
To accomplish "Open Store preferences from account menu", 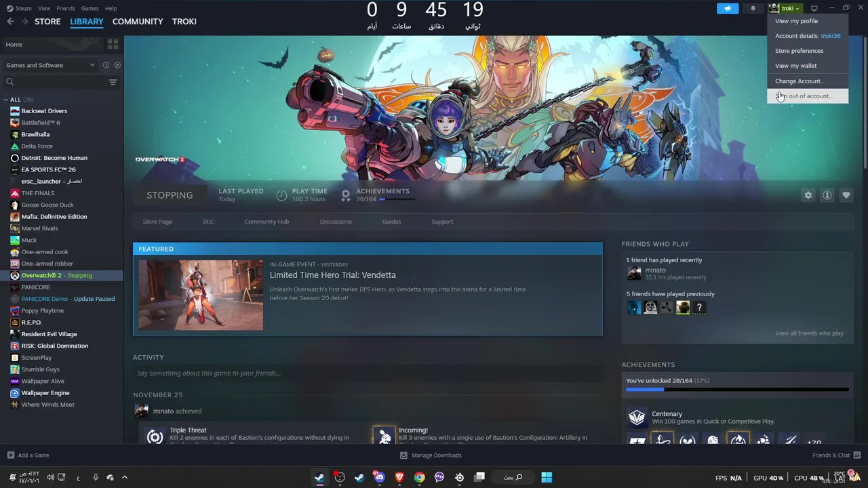I will point(808,51).
